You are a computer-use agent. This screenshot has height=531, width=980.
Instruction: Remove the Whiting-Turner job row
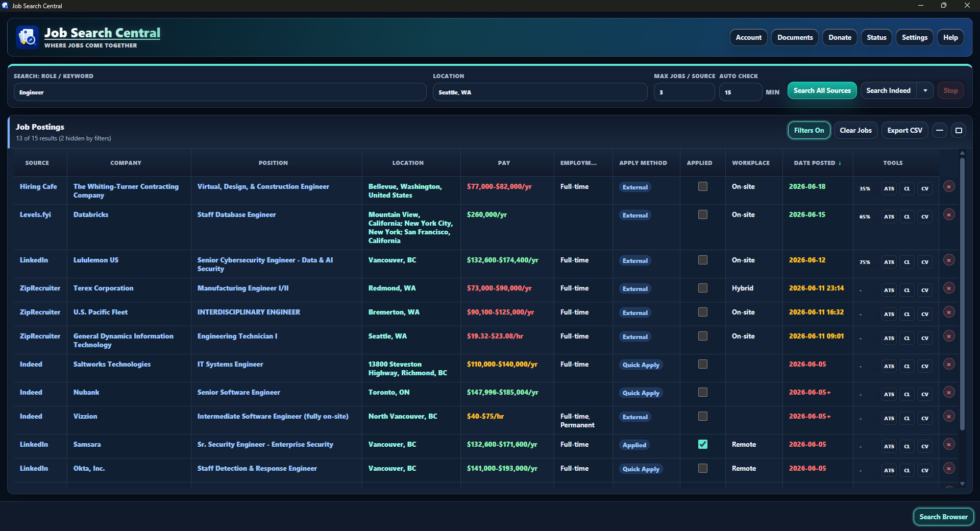coord(949,187)
